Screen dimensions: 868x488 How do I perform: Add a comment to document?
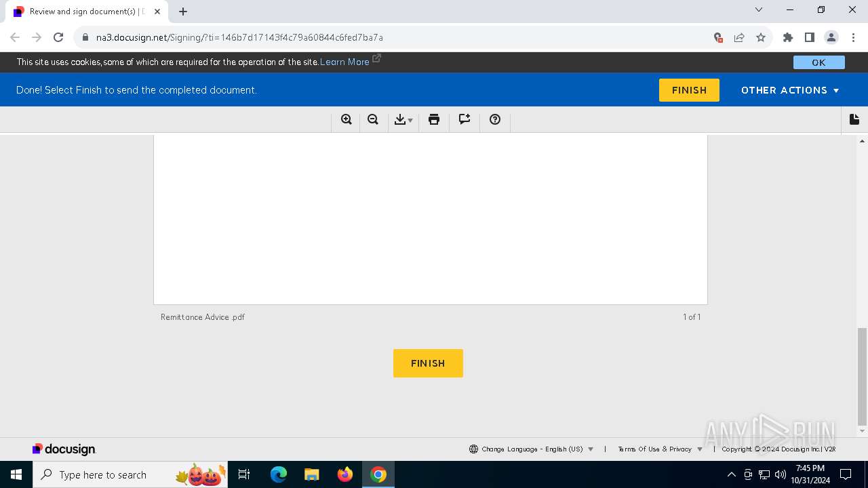pos(465,119)
